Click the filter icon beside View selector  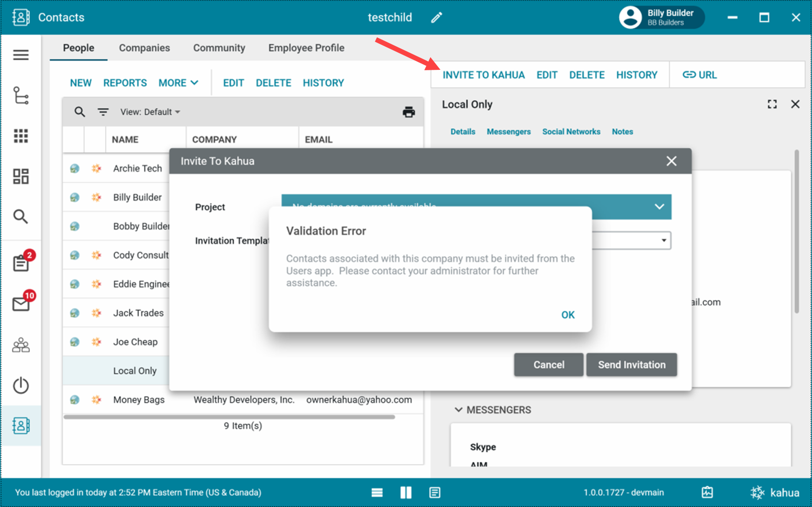(103, 112)
